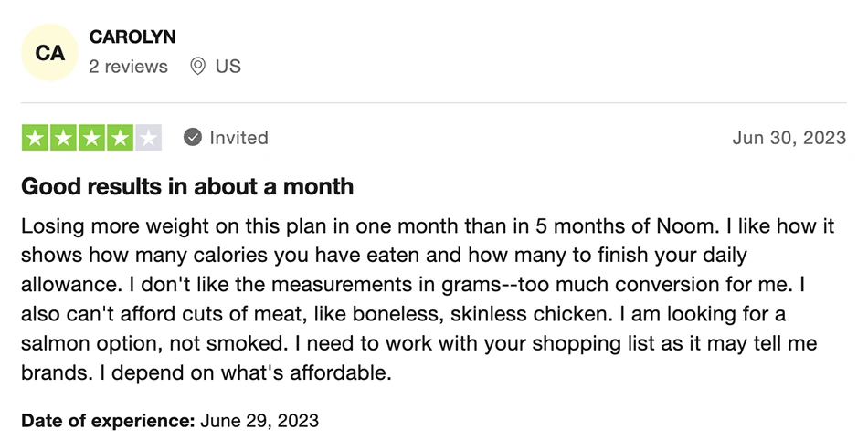This screenshot has height=440, width=868.
Task: Click the divider line under reviewer info
Action: [x=433, y=103]
